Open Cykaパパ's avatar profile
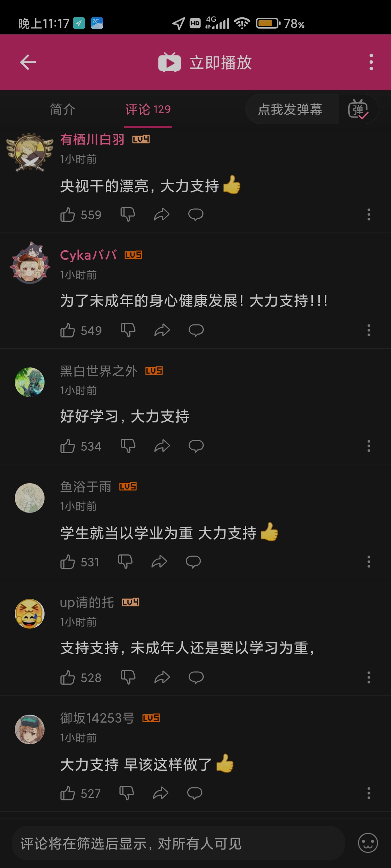391x868 pixels. [x=30, y=263]
